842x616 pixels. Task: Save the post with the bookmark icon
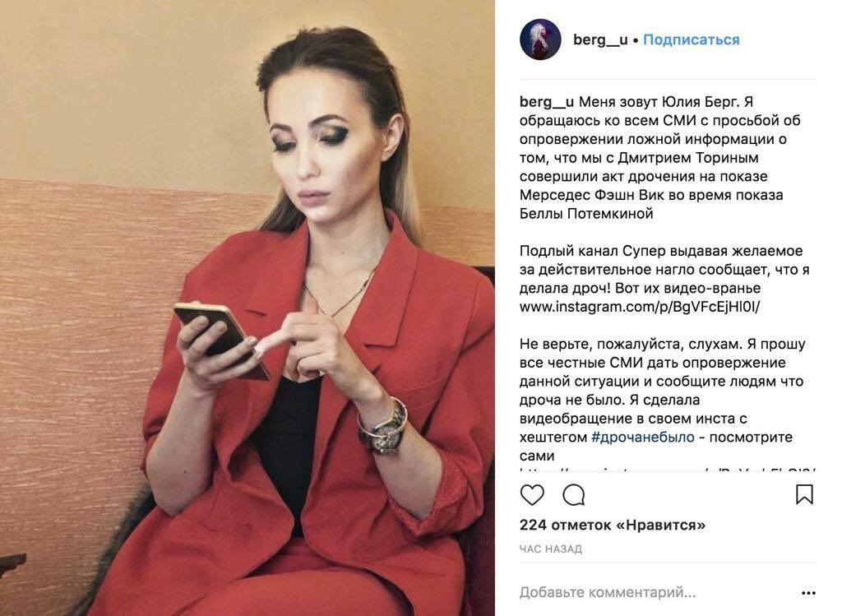[804, 494]
